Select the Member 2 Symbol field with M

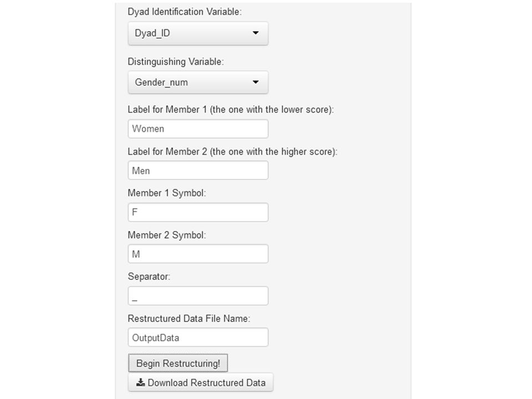coord(198,254)
